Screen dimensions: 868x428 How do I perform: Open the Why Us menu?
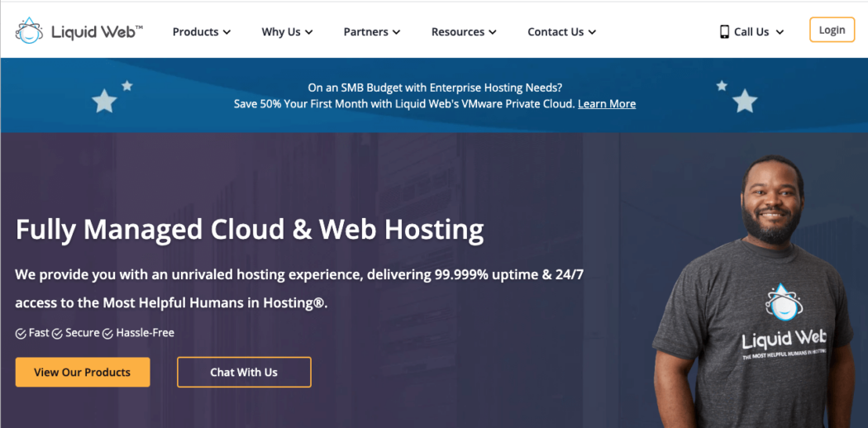pos(281,31)
